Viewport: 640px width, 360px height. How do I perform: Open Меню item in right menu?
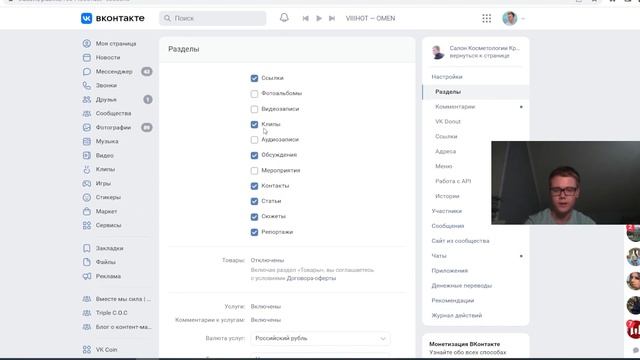444,166
